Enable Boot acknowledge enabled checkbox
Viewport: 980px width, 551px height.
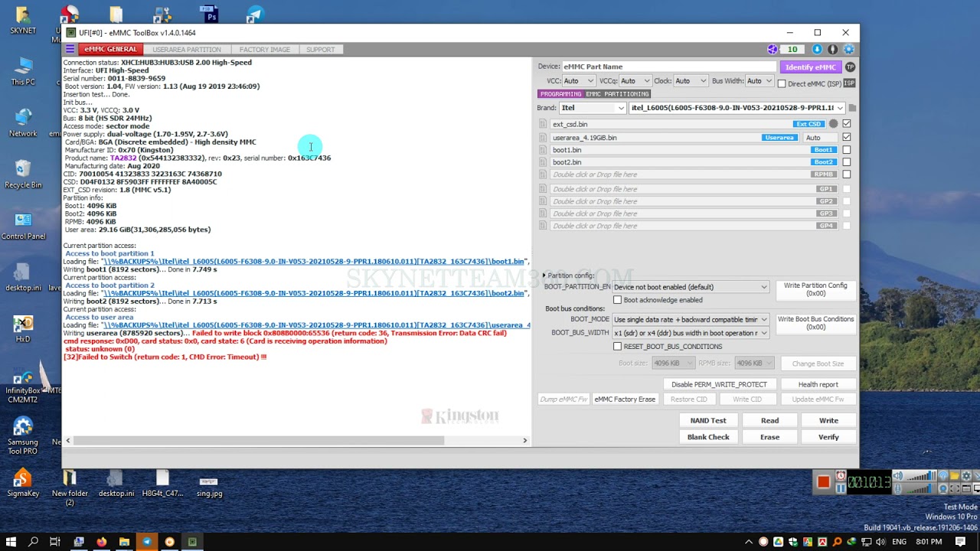(x=618, y=300)
